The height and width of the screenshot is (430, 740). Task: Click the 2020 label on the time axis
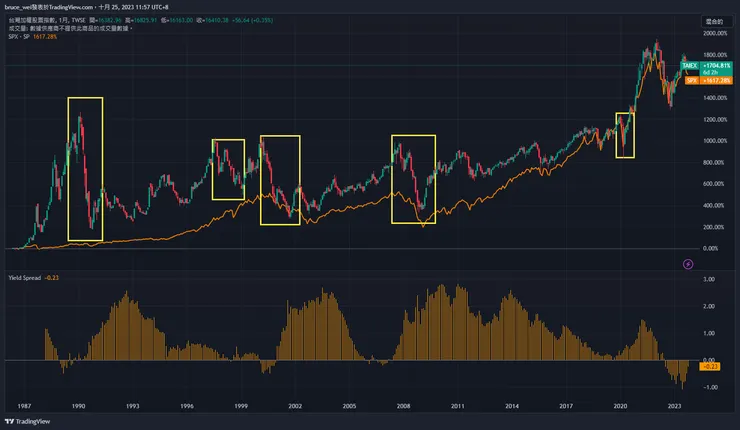tap(620, 406)
